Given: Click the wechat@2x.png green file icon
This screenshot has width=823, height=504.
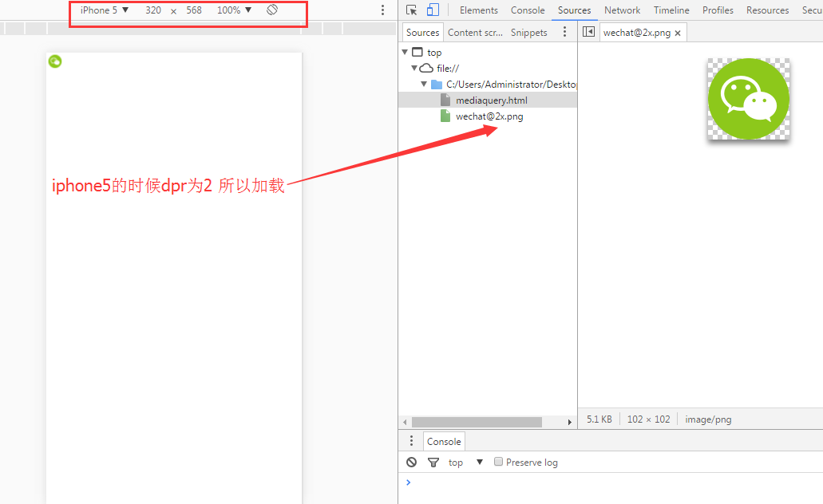Looking at the screenshot, I should 445,116.
